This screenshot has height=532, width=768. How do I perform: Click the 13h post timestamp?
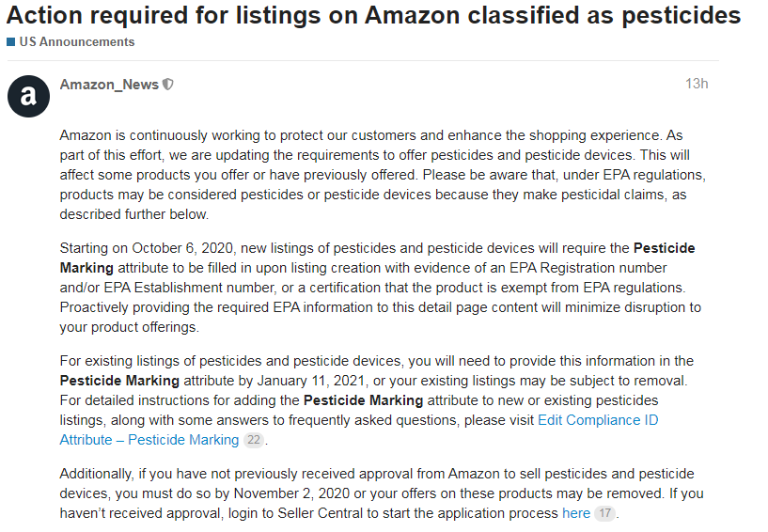coord(696,84)
